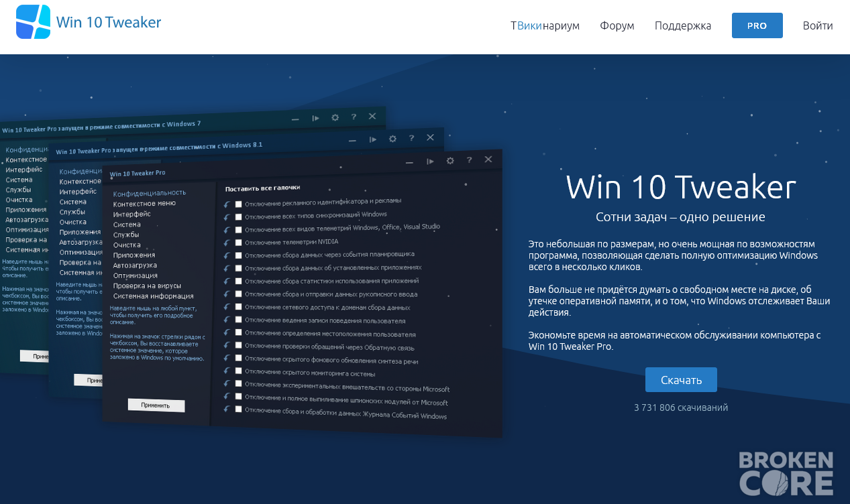Click the "3 731 806 скачиваний" download count text
This screenshot has width=850, height=504.
tap(681, 407)
